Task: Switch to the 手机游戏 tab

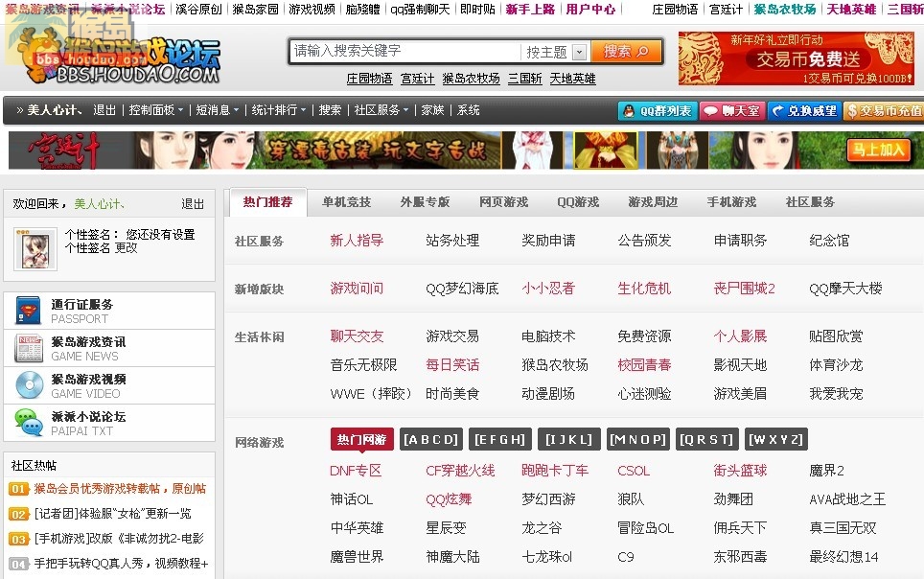Action: click(731, 202)
